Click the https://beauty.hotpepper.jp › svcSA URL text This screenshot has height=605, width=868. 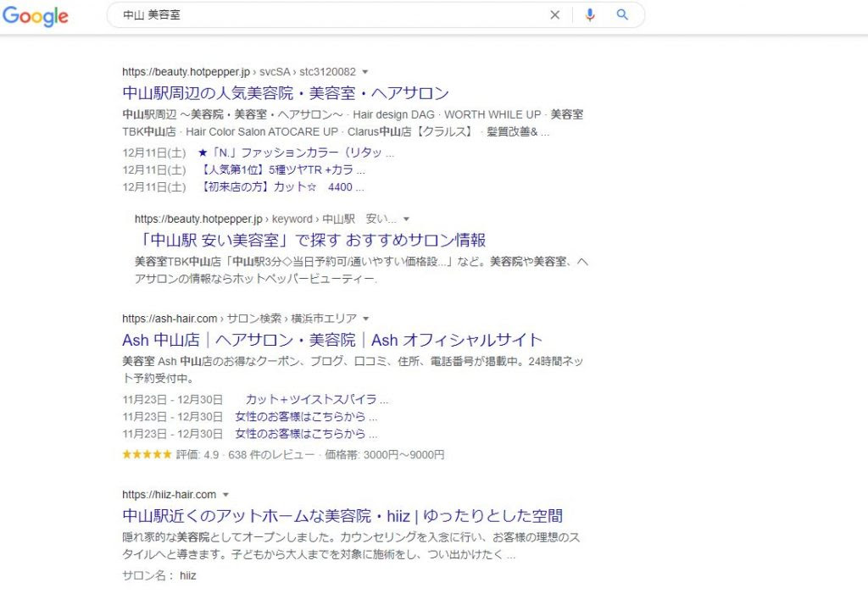(239, 72)
